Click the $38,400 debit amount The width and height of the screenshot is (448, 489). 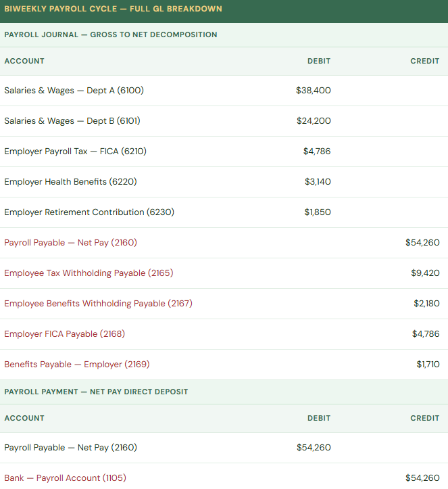click(313, 91)
